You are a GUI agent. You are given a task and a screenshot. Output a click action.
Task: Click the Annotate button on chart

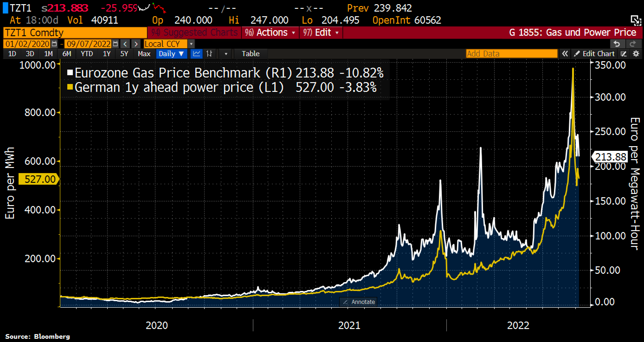pyautogui.click(x=358, y=302)
